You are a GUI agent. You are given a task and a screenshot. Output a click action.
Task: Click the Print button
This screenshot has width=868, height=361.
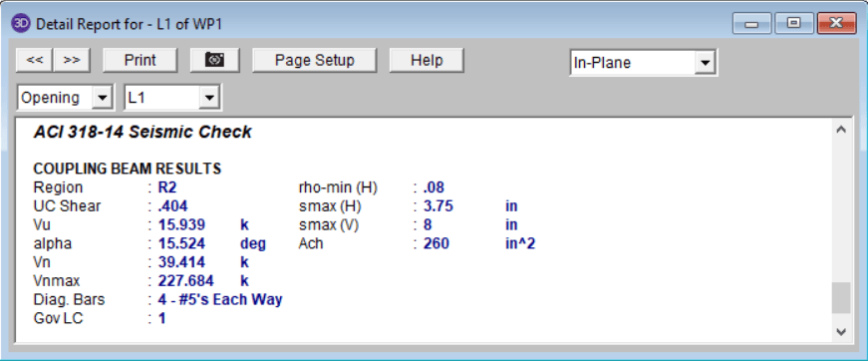pyautogui.click(x=141, y=60)
